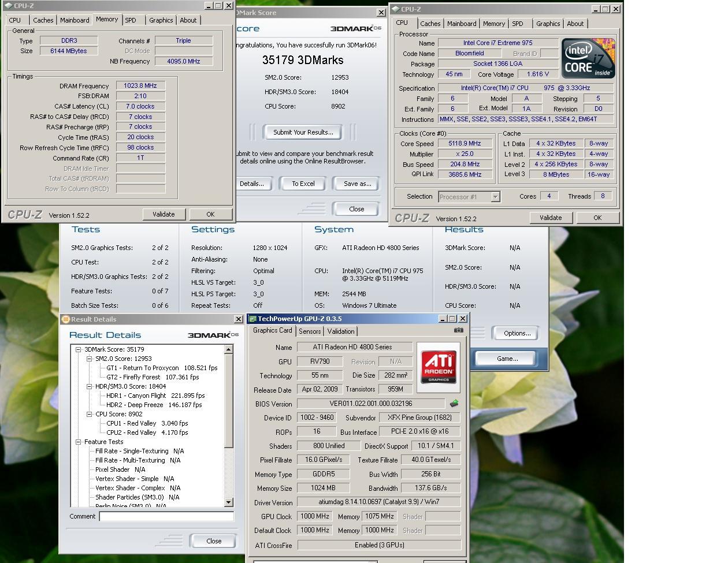This screenshot has height=563, width=728.
Task: Select the Graphics Card tab in GPU-Z
Action: (273, 330)
